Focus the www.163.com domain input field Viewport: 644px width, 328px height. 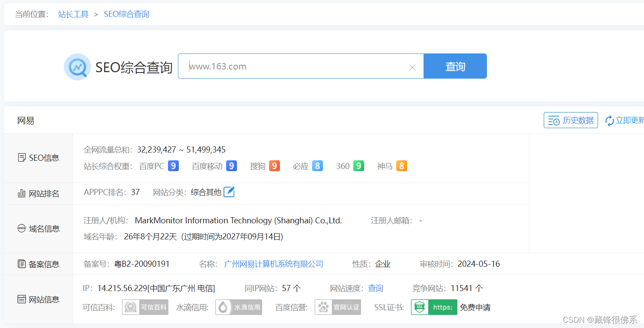coord(301,66)
